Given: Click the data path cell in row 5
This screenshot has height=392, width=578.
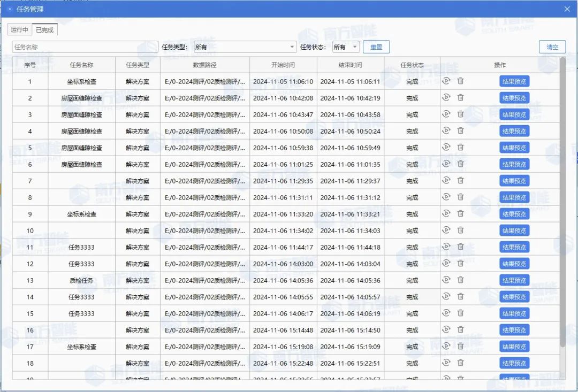Looking at the screenshot, I should click(205, 148).
